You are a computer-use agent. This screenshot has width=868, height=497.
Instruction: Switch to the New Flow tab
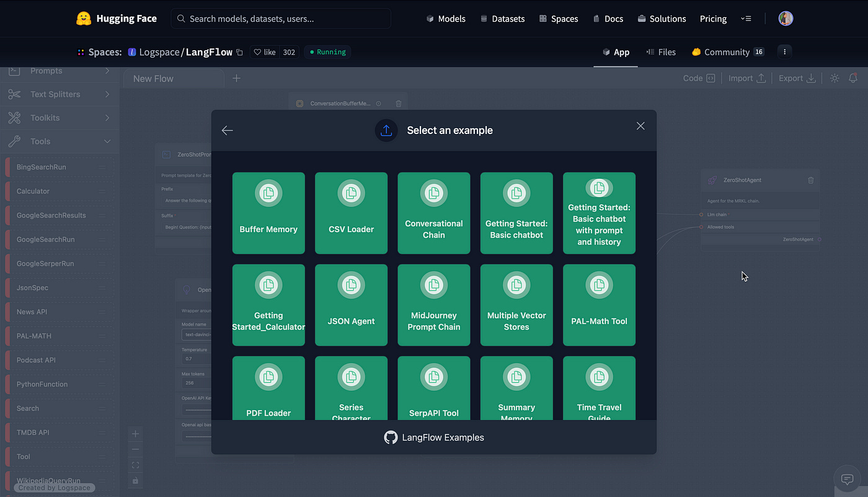tap(174, 78)
